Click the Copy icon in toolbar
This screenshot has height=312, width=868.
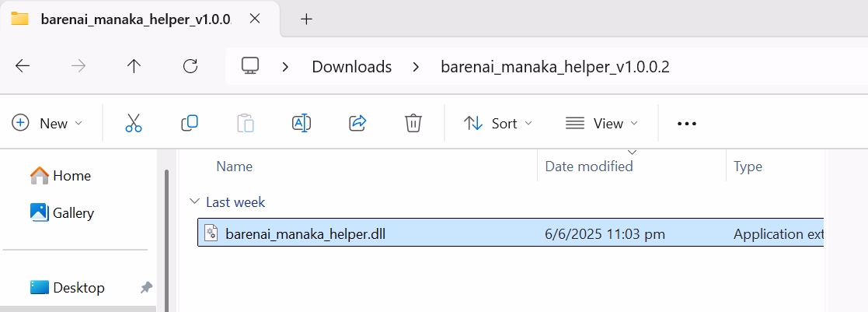[190, 123]
